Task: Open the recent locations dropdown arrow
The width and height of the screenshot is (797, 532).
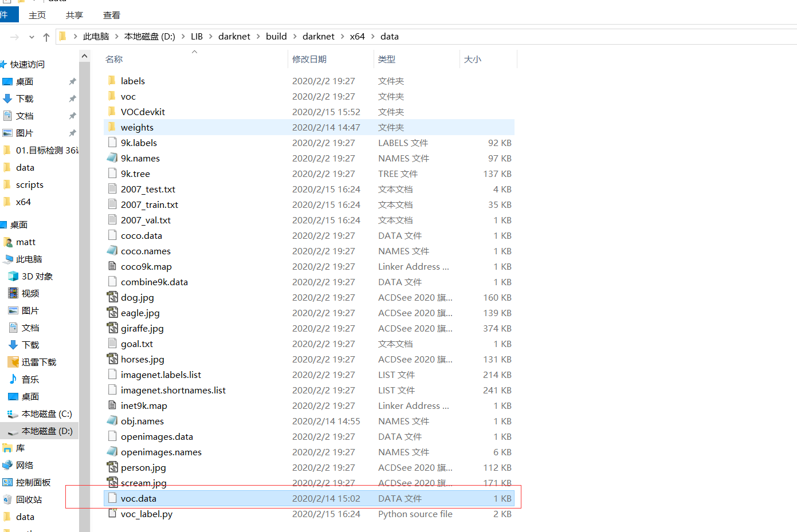Action: (32, 37)
